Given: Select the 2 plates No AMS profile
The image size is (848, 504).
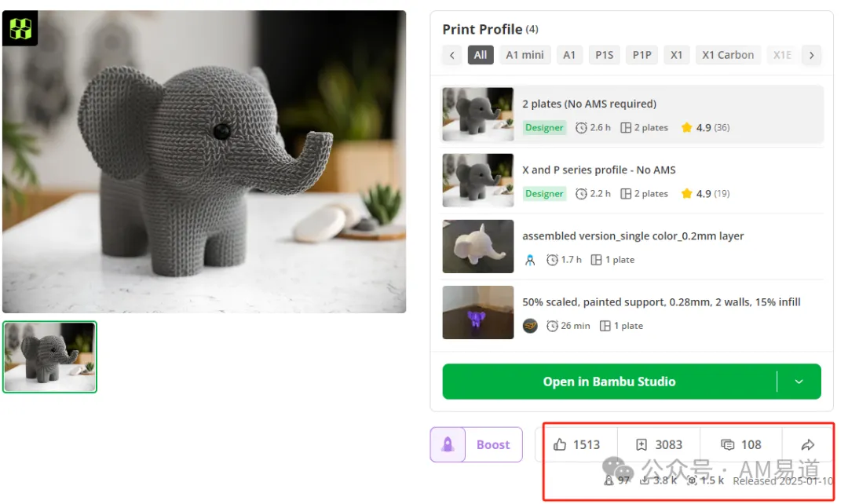Looking at the screenshot, I should (x=632, y=115).
